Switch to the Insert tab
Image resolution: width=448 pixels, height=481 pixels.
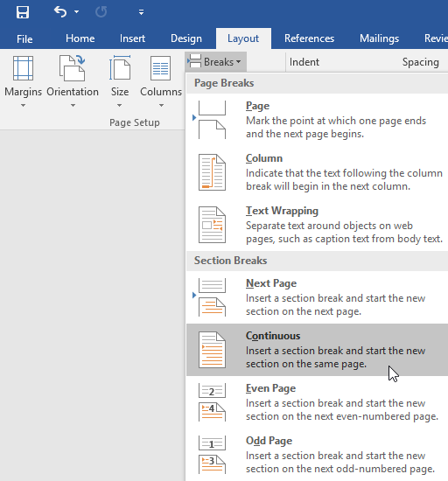(x=132, y=38)
